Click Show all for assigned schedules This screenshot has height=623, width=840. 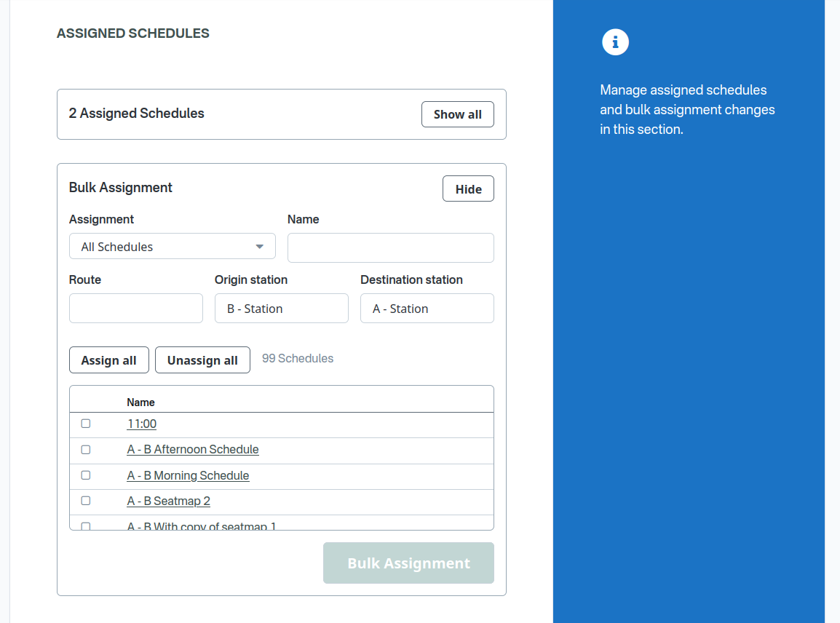[457, 114]
